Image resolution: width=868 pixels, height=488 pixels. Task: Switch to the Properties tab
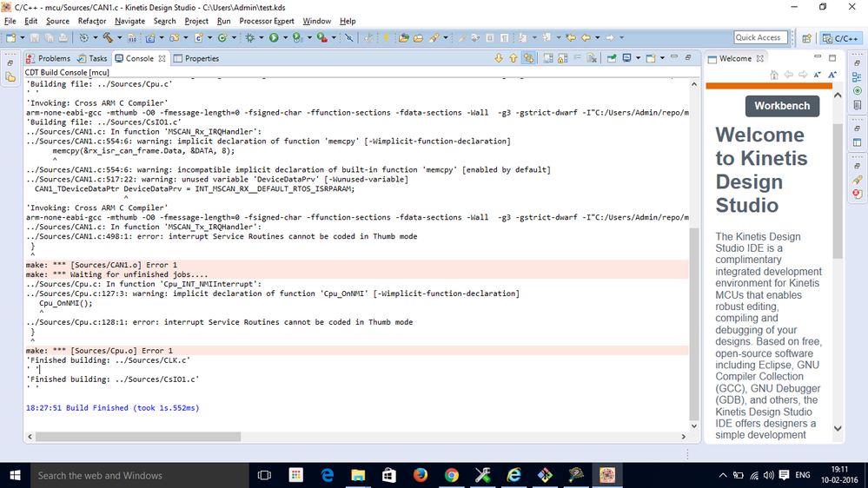(x=196, y=58)
